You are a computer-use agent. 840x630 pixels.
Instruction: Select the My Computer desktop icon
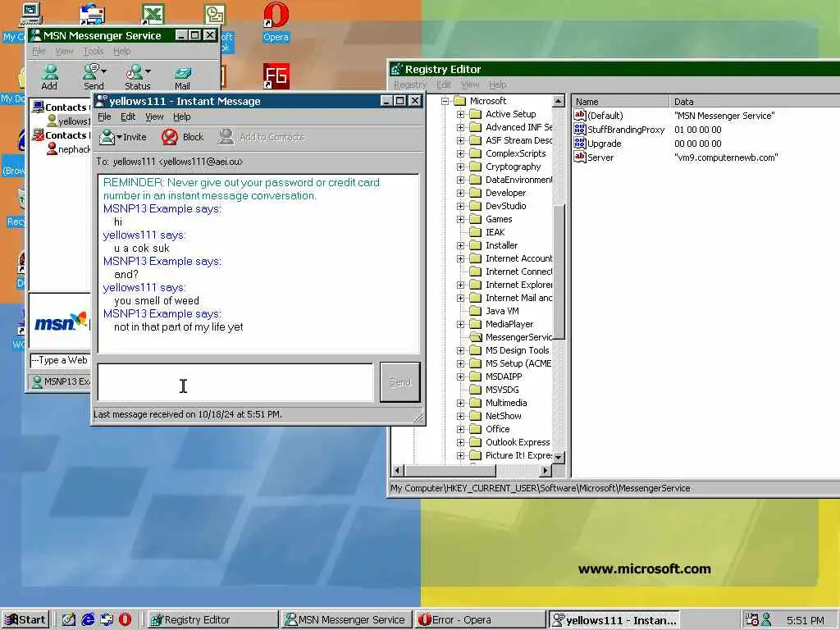tap(31, 14)
